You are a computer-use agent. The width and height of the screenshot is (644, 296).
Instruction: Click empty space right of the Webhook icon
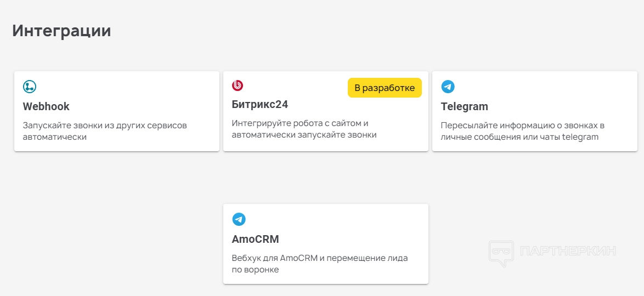pyautogui.click(x=121, y=87)
